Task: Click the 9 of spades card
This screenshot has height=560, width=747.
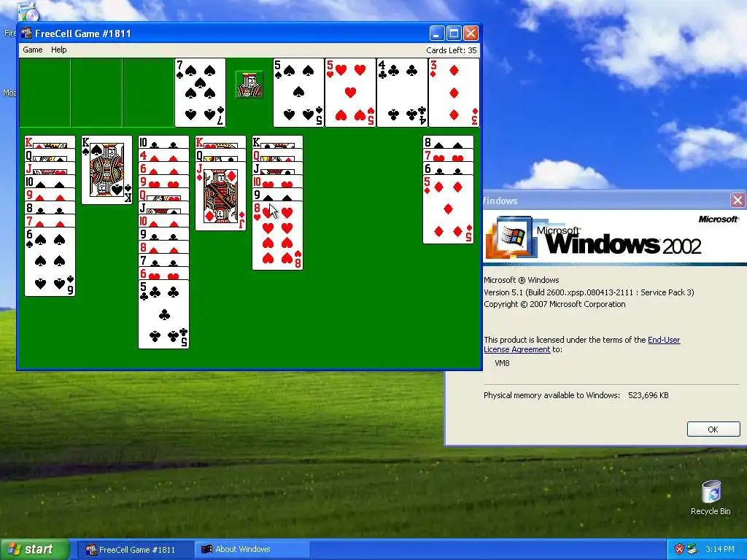Action: click(x=277, y=195)
